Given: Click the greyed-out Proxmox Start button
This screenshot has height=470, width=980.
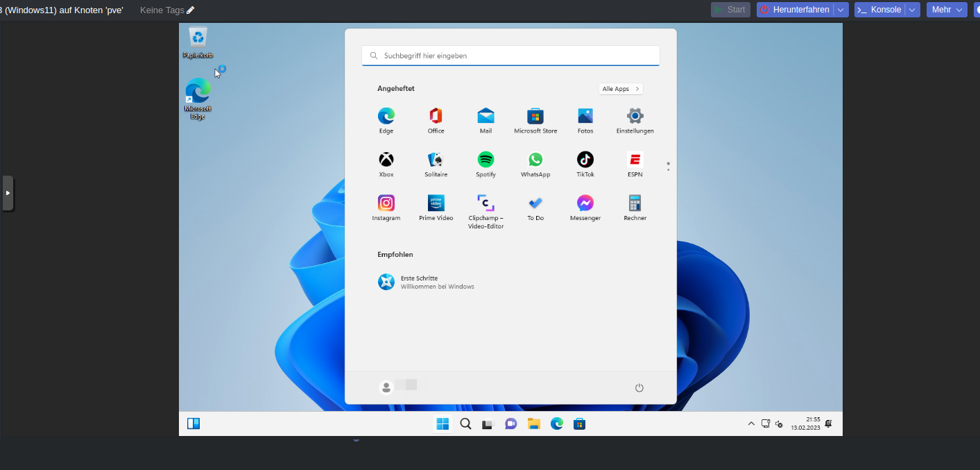Looking at the screenshot, I should pos(730,10).
